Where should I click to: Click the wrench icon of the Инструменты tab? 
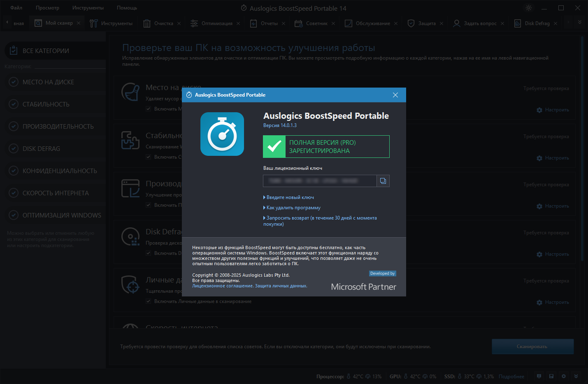pos(94,23)
